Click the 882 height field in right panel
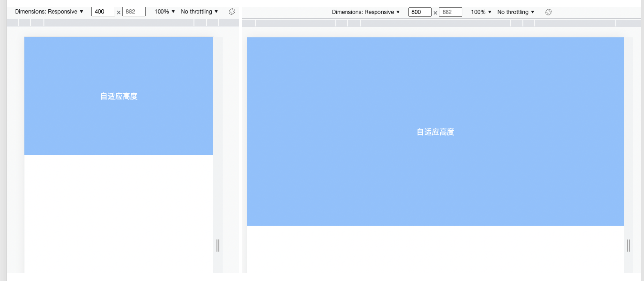 pos(450,12)
